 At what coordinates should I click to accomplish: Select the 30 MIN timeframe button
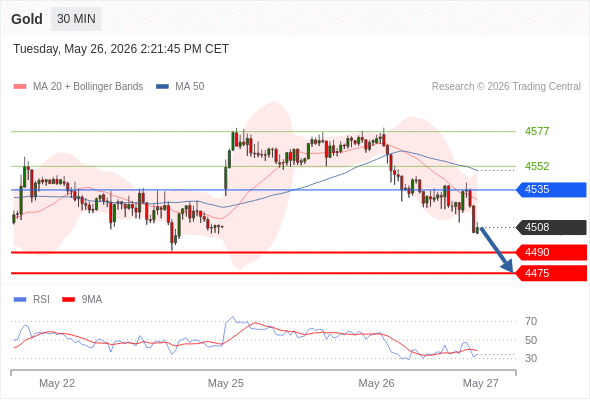tap(76, 19)
